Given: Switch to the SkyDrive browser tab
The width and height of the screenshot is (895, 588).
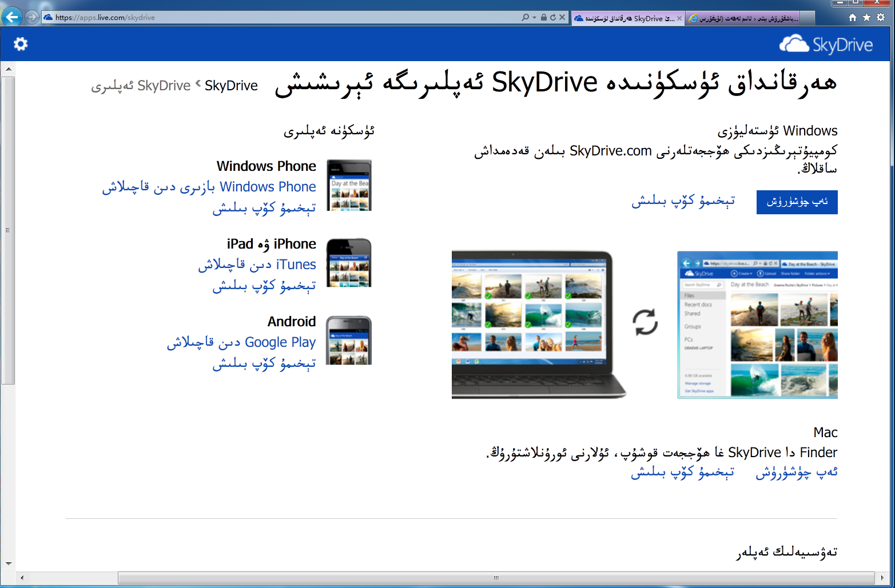Looking at the screenshot, I should point(623,18).
